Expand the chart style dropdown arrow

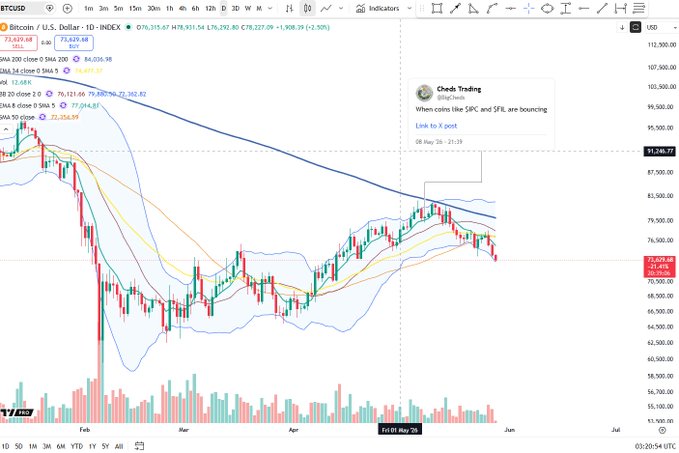click(x=341, y=8)
